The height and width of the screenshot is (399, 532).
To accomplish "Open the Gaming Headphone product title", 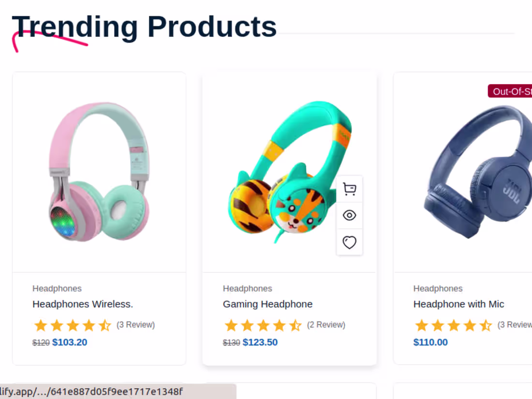I will pos(267,304).
